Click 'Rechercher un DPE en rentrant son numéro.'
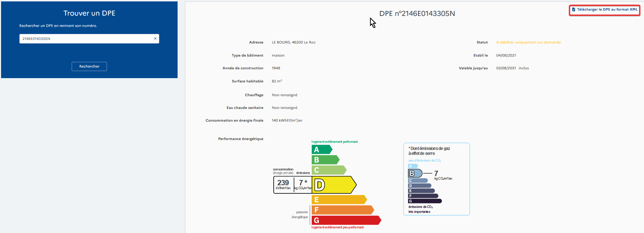The width and height of the screenshot is (644, 233). 58,26
